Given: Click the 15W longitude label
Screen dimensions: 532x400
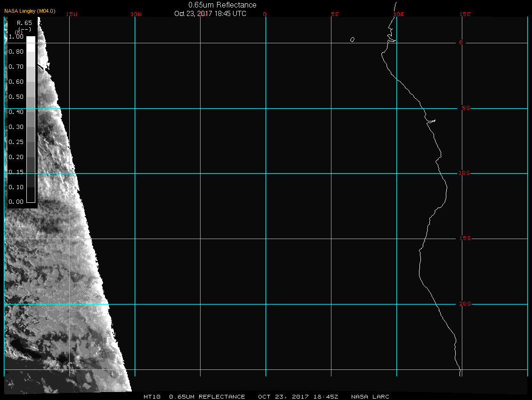Looking at the screenshot, I should click(72, 14).
